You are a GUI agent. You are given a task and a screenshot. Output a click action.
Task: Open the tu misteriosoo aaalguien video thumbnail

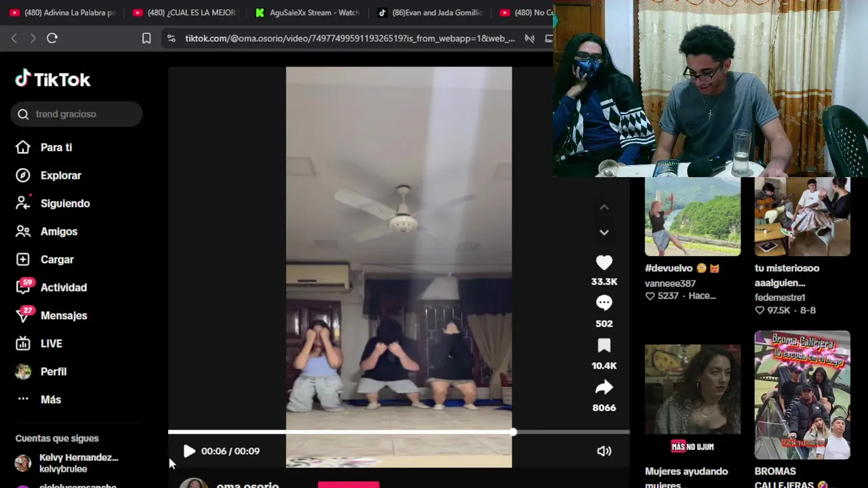[802, 217]
